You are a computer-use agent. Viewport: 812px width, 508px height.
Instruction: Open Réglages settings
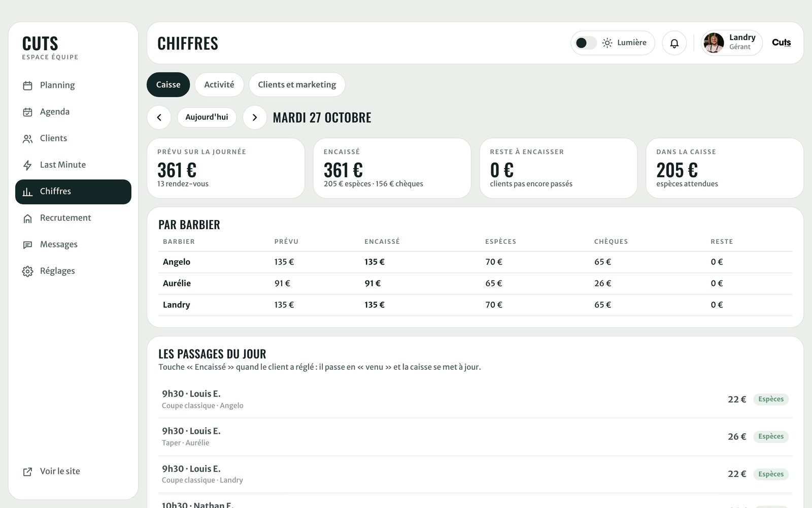pos(73,271)
